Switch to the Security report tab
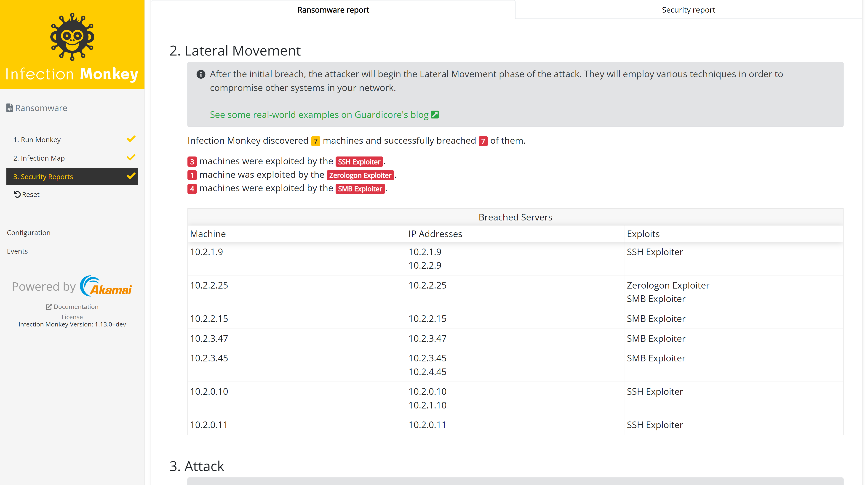The image size is (868, 485). pos(688,10)
